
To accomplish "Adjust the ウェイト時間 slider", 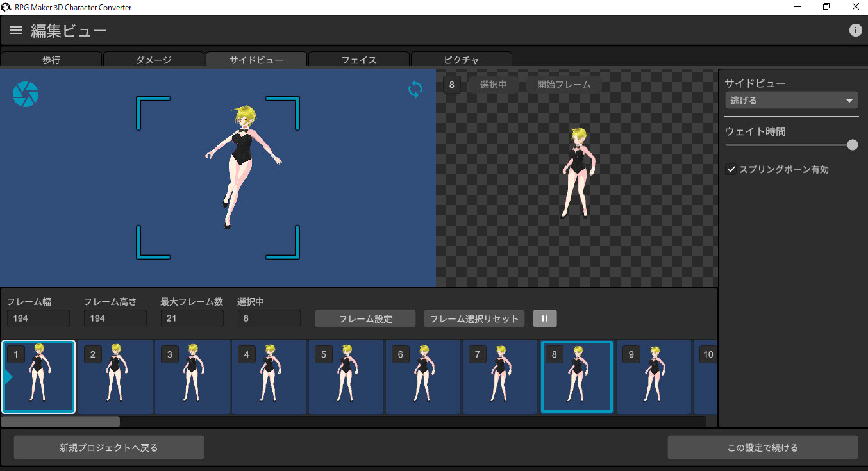I will [x=852, y=145].
